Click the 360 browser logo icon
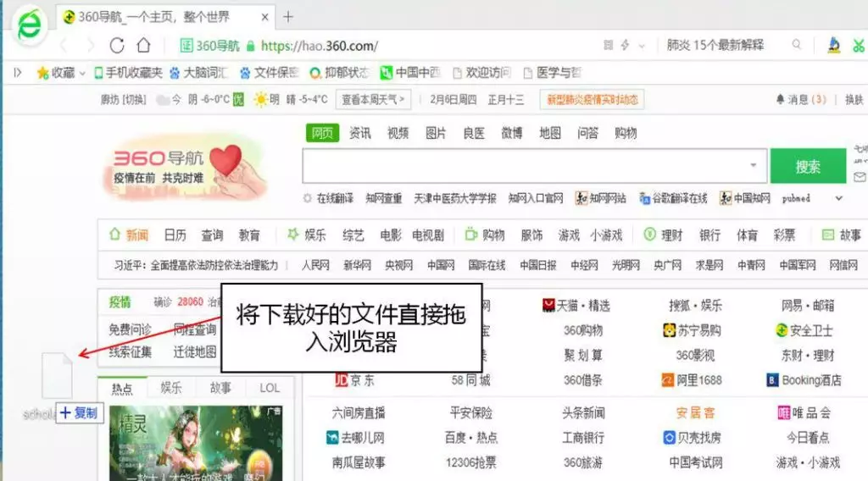Viewport: 868px width, 481px height. (29, 25)
